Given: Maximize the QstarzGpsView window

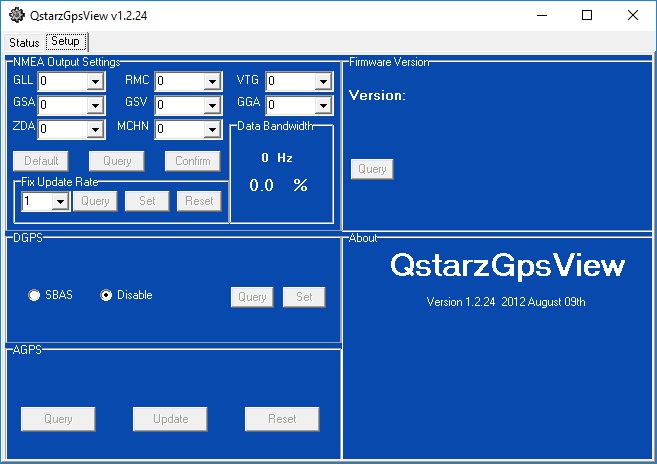Looking at the screenshot, I should pyautogui.click(x=587, y=16).
